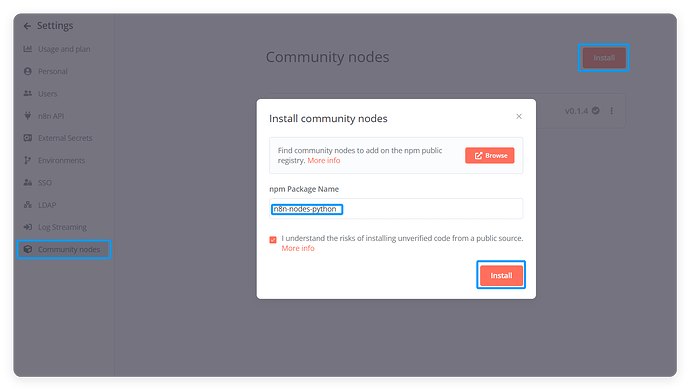This screenshot has width=690, height=389.
Task: Click the SSO lock-user icon
Action: (x=28, y=182)
